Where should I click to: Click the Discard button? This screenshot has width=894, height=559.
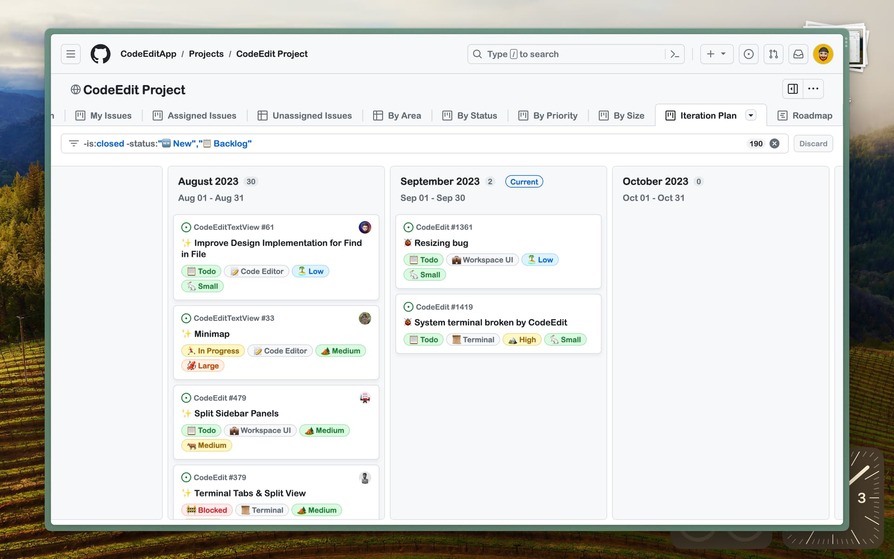coord(813,144)
